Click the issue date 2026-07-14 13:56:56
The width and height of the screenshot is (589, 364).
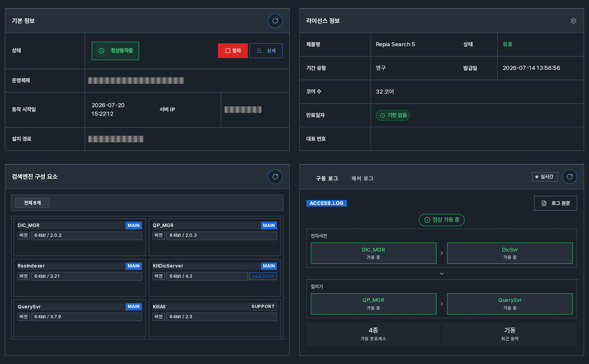pos(531,68)
